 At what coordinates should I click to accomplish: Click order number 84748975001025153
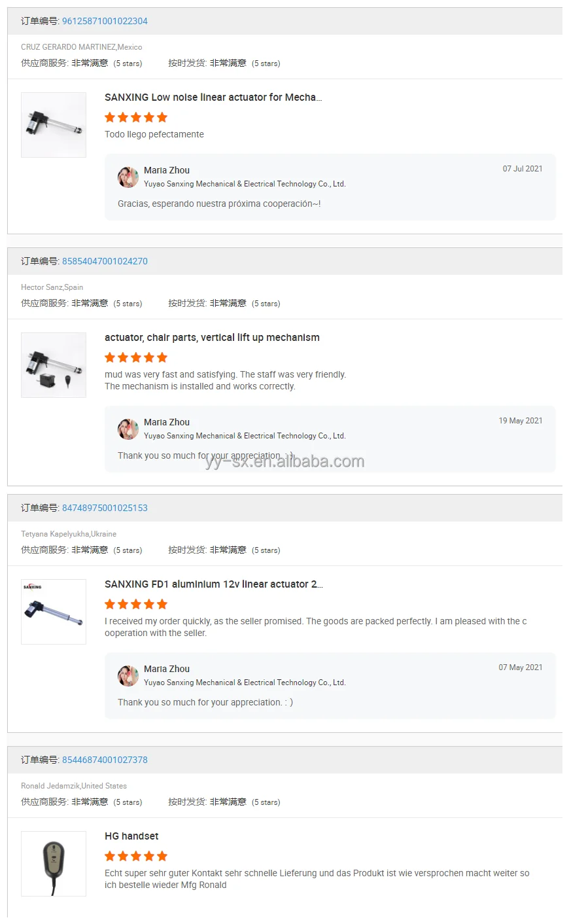pyautogui.click(x=105, y=508)
